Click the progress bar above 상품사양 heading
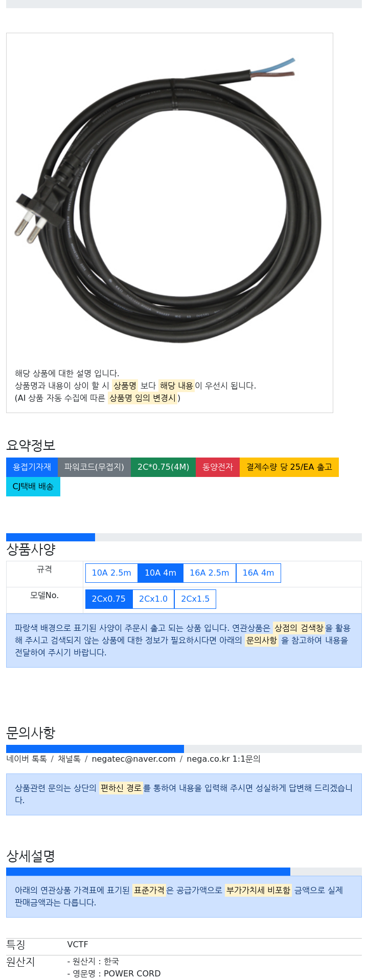 184,537
